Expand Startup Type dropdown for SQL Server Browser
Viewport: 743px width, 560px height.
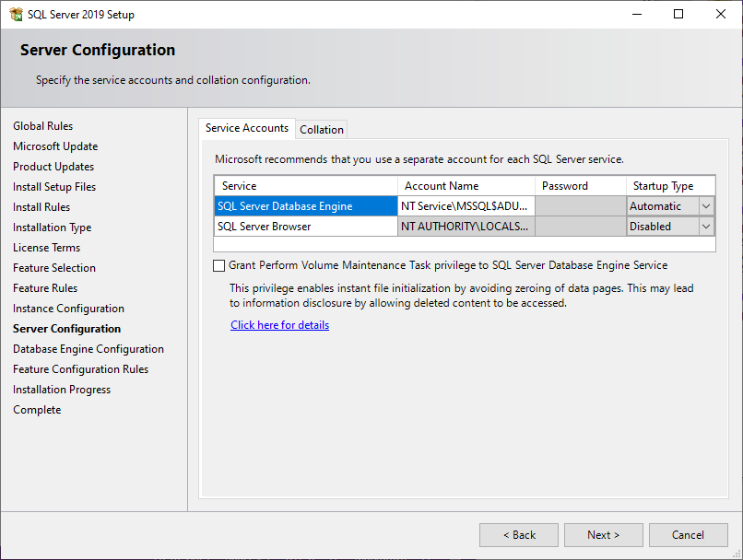tap(706, 227)
